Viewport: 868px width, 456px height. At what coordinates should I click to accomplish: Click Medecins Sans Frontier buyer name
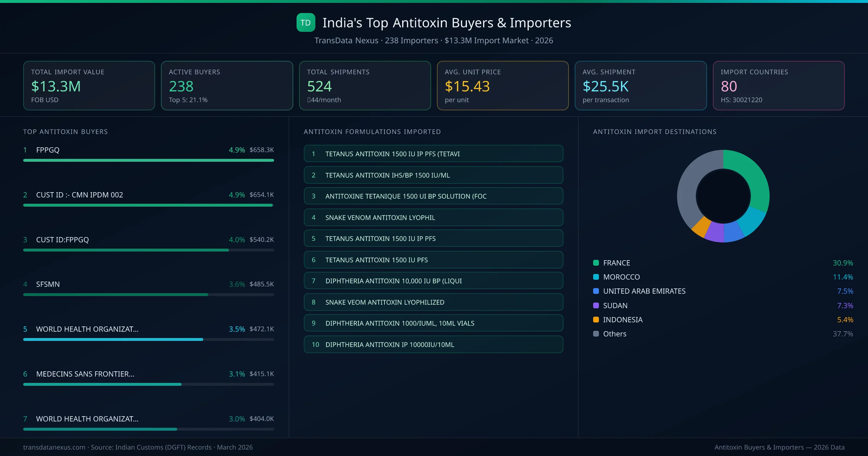pos(85,374)
